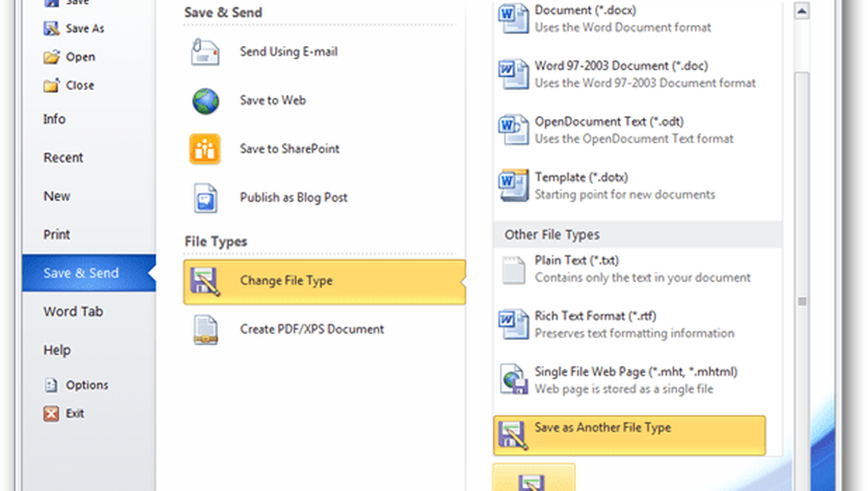Open the Info tab in Backstage
This screenshot has width=868, height=491.
click(55, 119)
